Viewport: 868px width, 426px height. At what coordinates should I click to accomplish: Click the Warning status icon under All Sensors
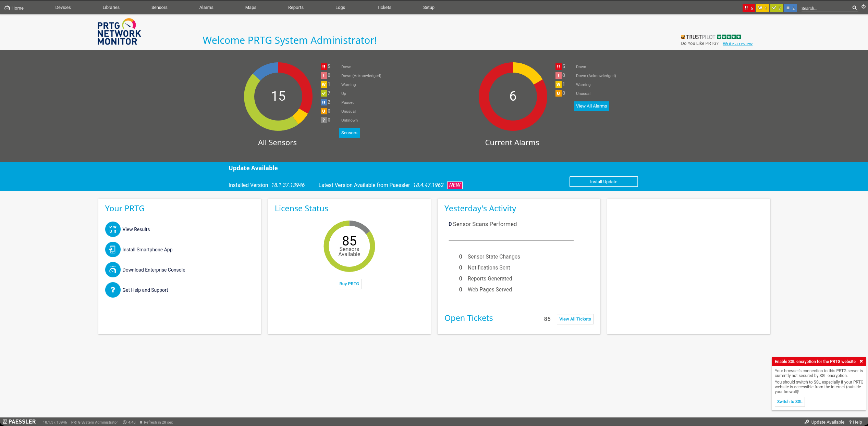click(323, 85)
